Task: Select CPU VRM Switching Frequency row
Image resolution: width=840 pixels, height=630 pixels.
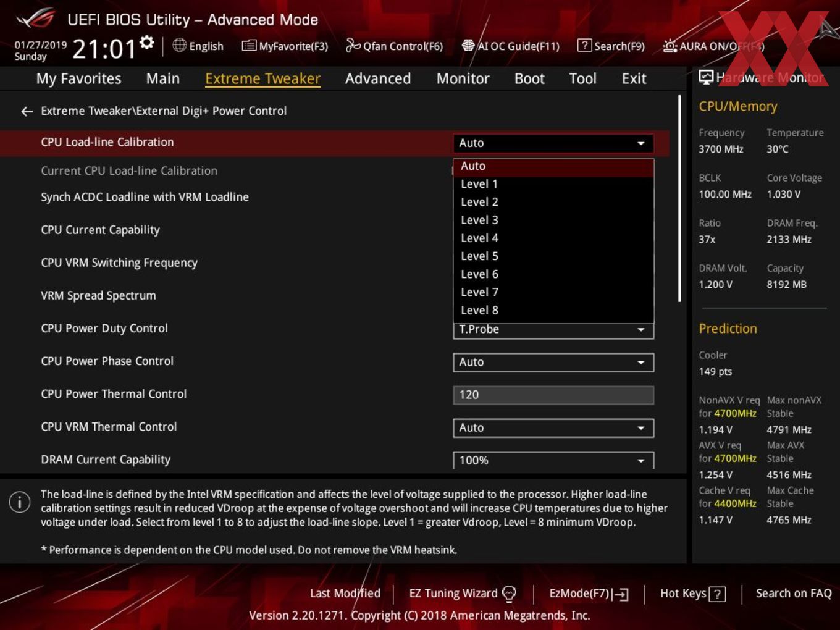Action: tap(119, 262)
